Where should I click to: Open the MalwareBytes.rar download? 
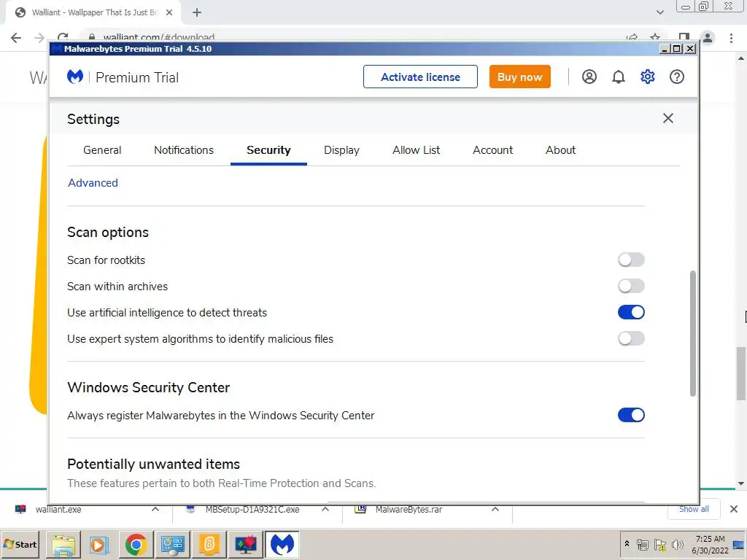(409, 509)
